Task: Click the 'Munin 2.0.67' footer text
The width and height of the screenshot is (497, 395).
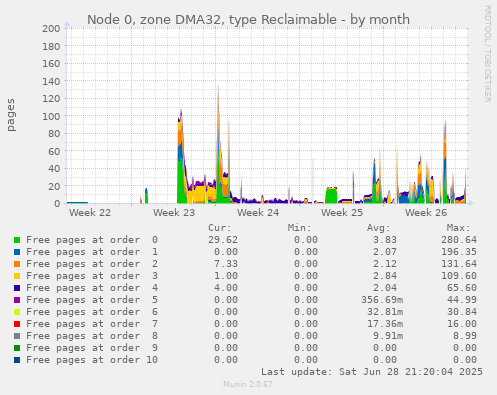Action: 248,384
